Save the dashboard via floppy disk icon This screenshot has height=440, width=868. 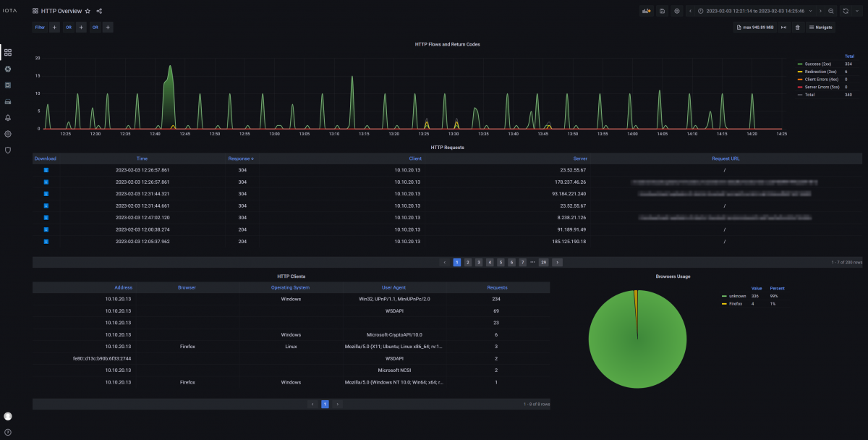click(x=662, y=11)
